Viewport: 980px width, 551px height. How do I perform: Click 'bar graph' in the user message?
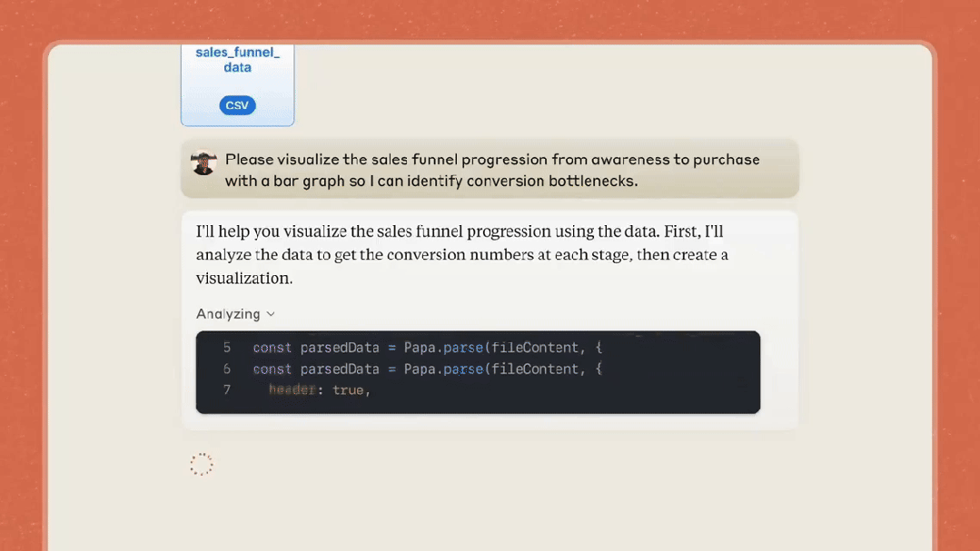coord(312,181)
